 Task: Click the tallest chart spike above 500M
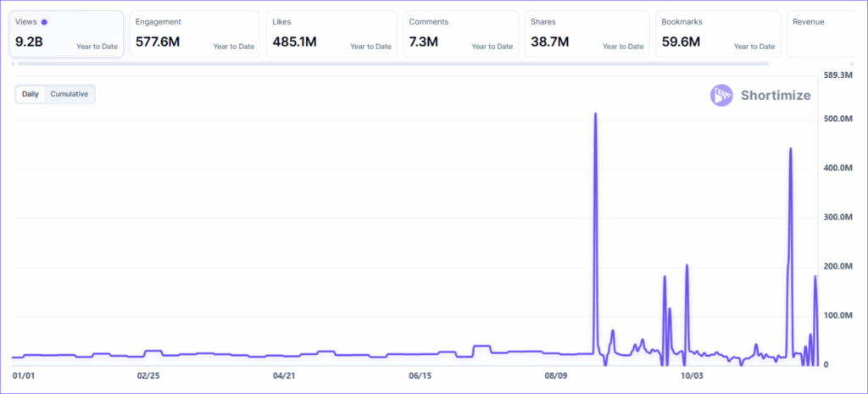coord(595,114)
